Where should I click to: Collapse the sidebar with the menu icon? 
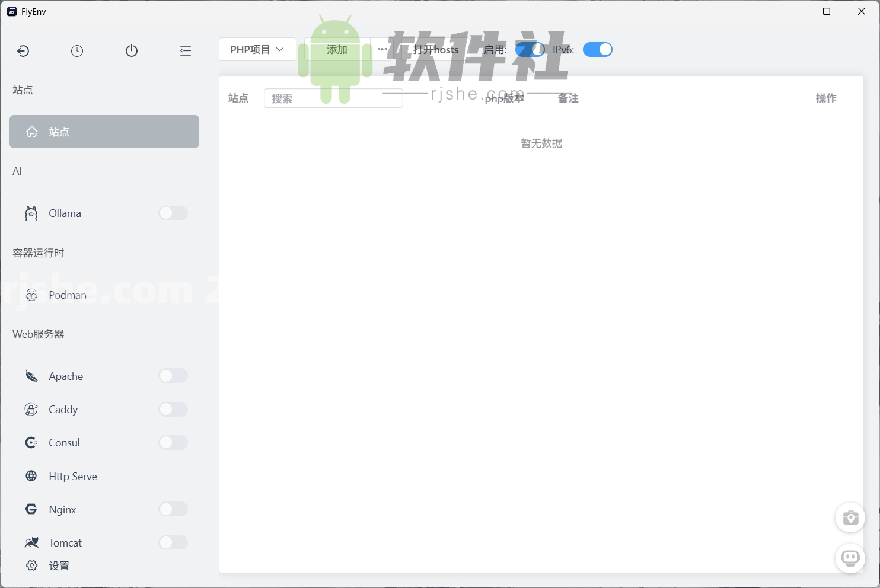coord(185,51)
